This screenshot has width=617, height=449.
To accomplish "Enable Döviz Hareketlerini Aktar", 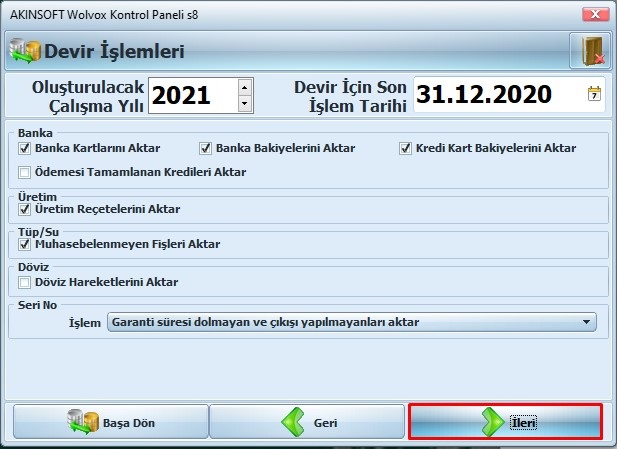I will pos(24,283).
